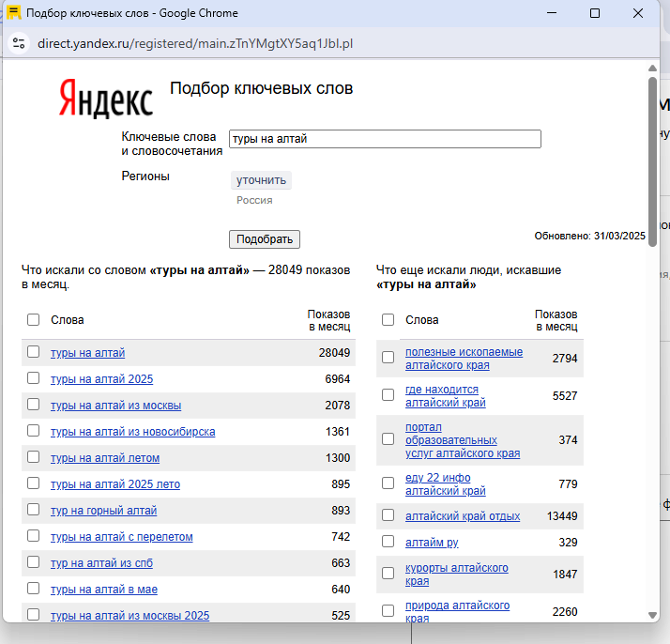Check the box for туры на алтай 2025 лето

pyautogui.click(x=34, y=483)
